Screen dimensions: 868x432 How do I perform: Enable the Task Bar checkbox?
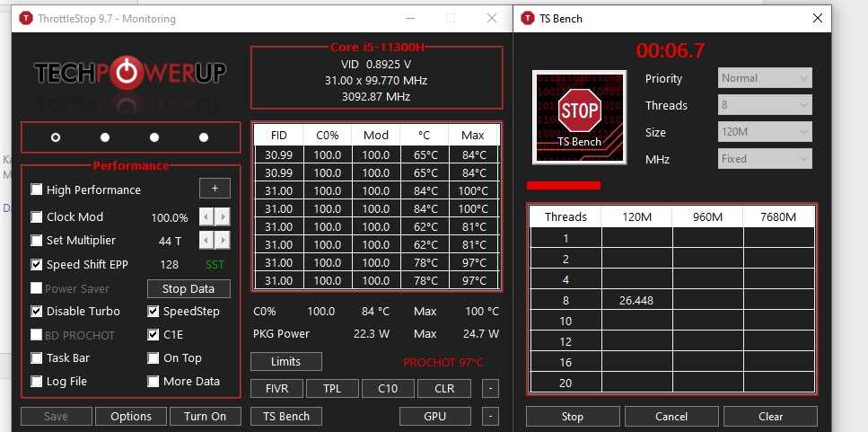coord(37,357)
